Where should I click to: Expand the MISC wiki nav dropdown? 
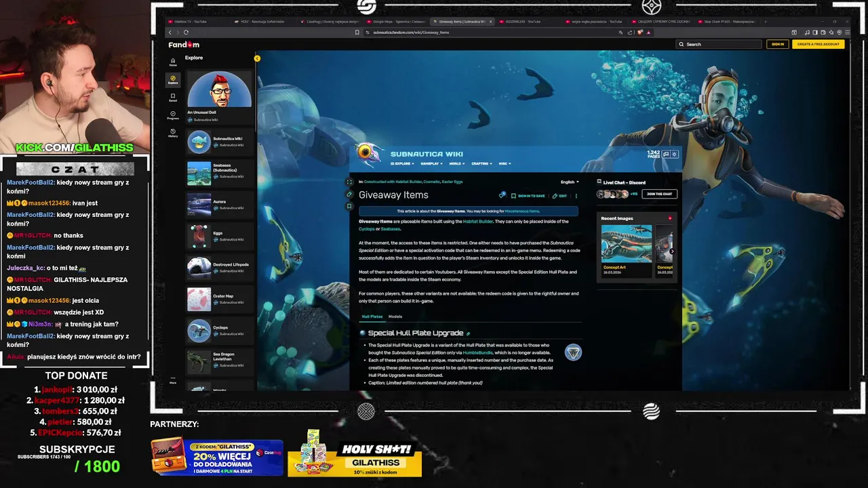504,163
